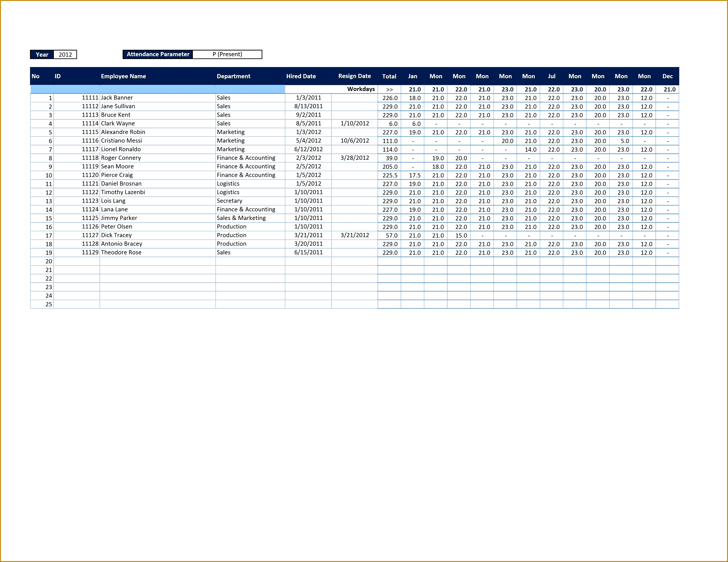The height and width of the screenshot is (562, 728).
Task: Open the Attendance Parameter P (Present) box
Action: 227,54
